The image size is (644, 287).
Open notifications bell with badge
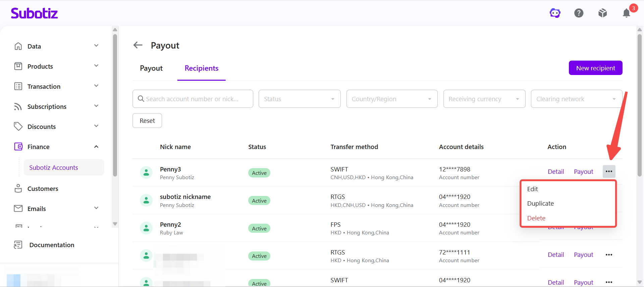[627, 13]
